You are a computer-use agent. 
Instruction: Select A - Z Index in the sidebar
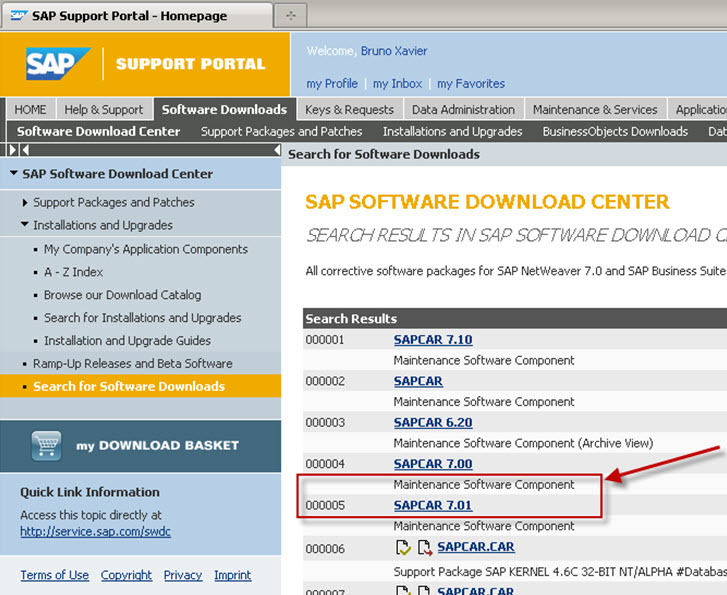click(73, 272)
